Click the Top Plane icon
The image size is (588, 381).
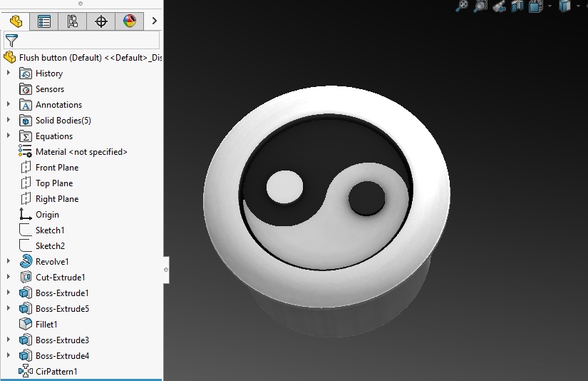26,183
